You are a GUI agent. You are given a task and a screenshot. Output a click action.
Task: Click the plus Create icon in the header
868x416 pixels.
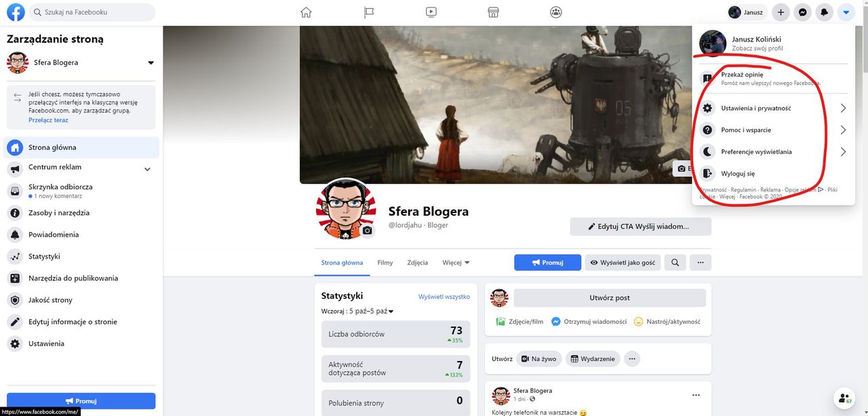(x=781, y=12)
